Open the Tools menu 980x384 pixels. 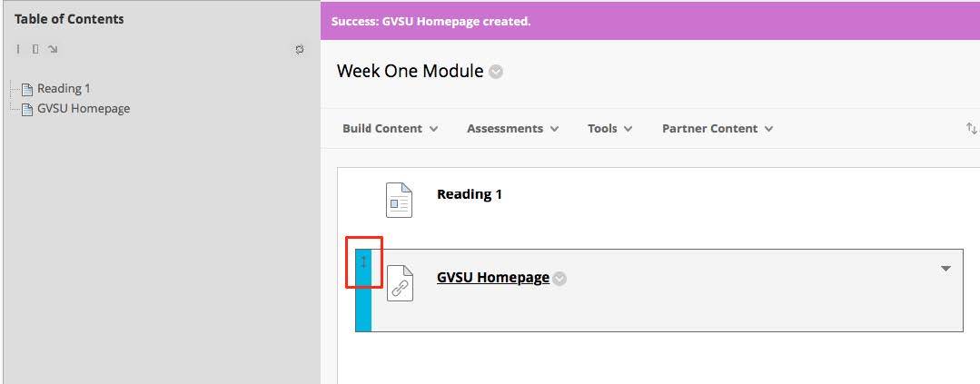[609, 129]
